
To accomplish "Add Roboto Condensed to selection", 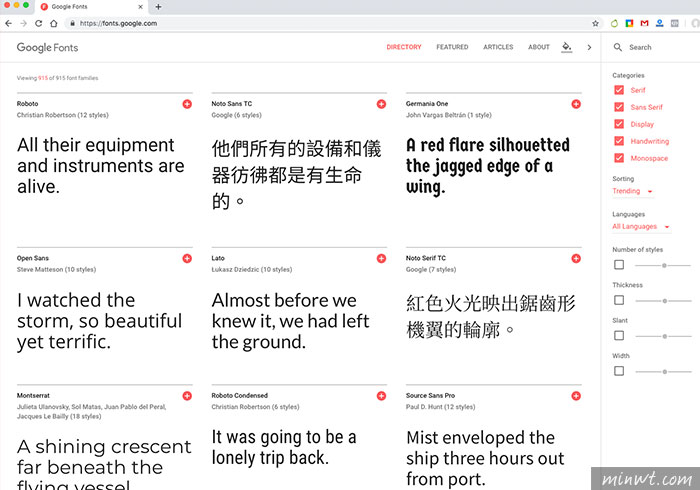I will click(x=381, y=396).
